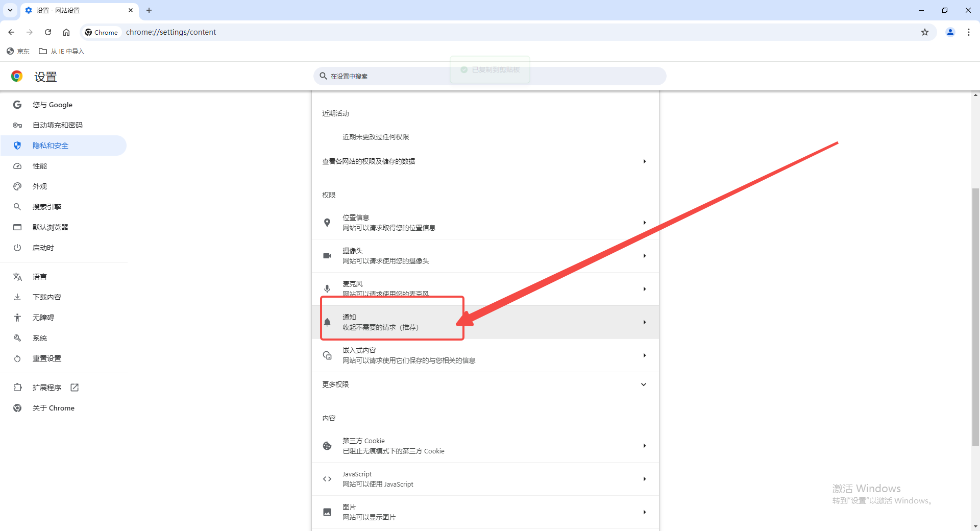Open 性能 settings section
This screenshot has width=980, height=531.
pos(64,166)
